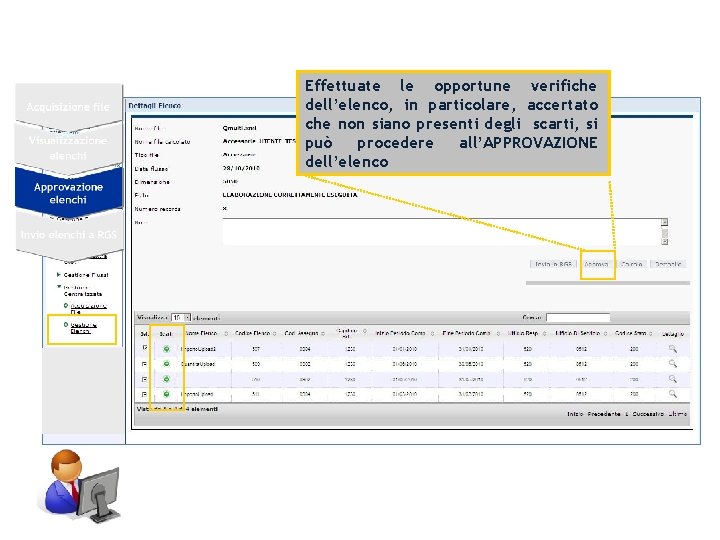Sort table by Nome Elenco sort icon
The height and width of the screenshot is (540, 720).
click(x=225, y=333)
